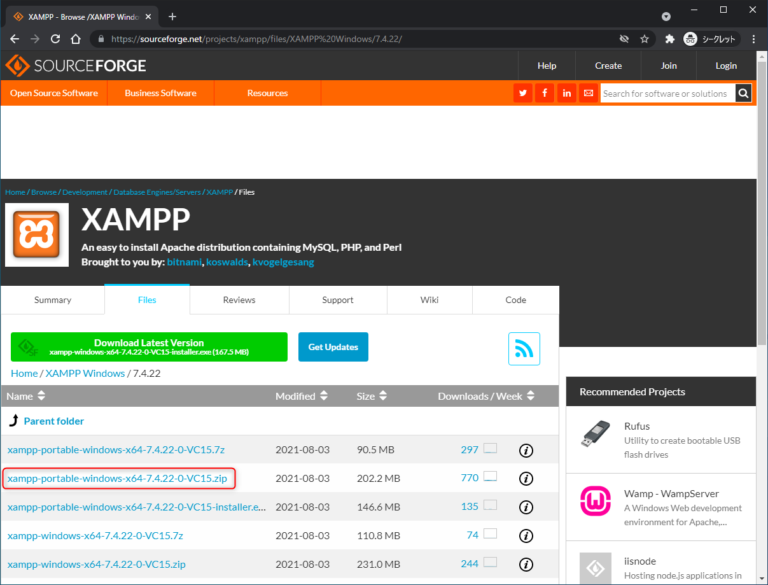Switch to the Files tab
The image size is (768, 585).
147,300
